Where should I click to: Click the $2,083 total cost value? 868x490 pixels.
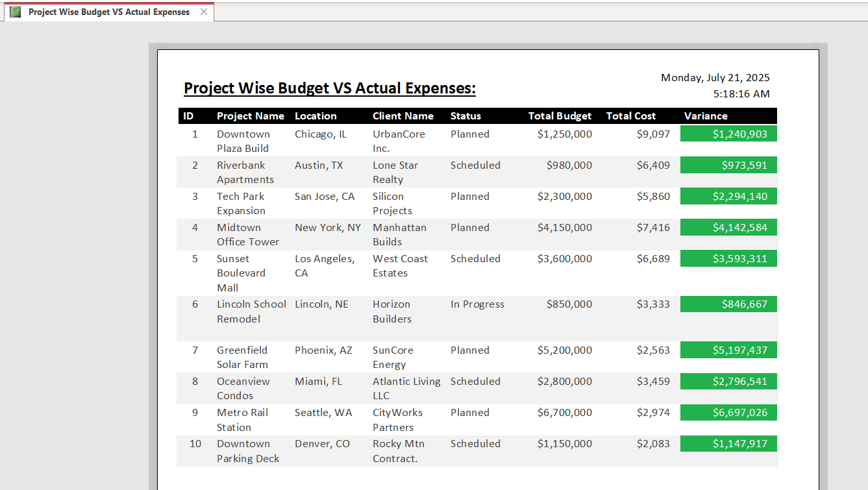tap(653, 444)
